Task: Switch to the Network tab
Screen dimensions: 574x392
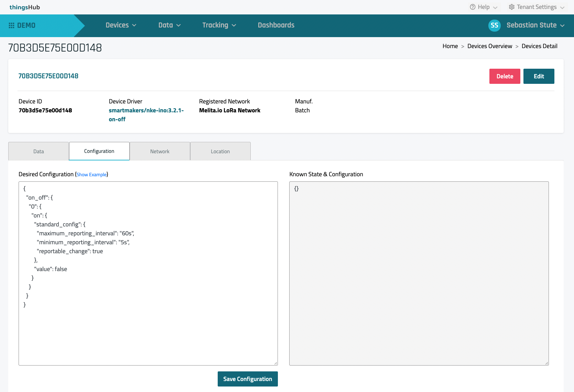Action: coord(160,152)
